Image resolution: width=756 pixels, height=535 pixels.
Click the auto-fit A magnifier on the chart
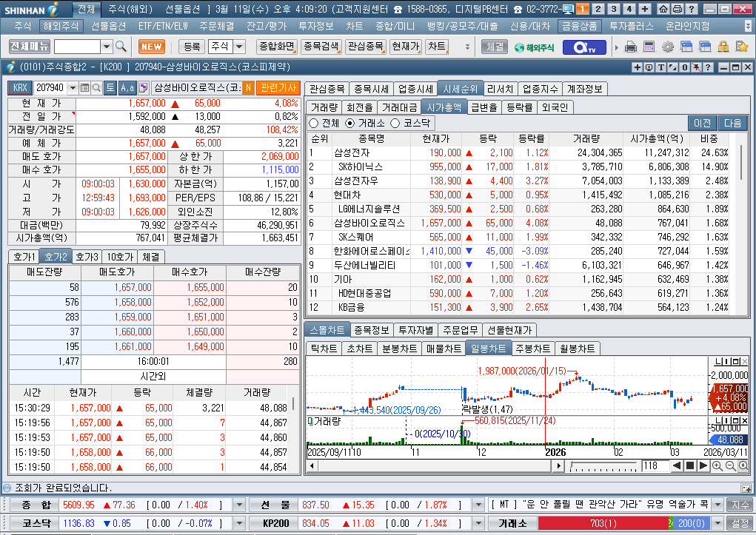pos(743,465)
